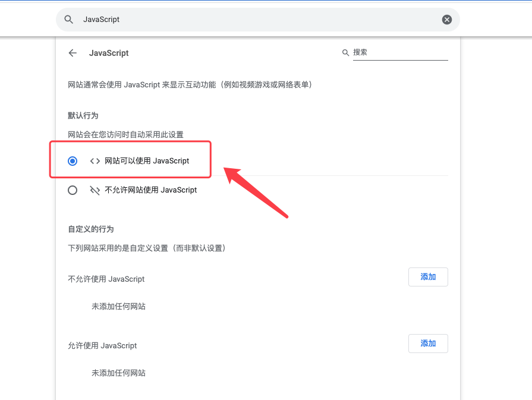Click the description 网站通常会使用 JavaScript 来显示互动功能
532x400 pixels.
[190, 84]
